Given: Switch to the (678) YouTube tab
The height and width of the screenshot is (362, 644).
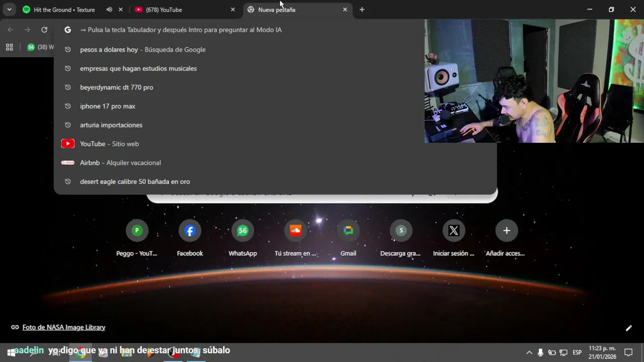Looking at the screenshot, I should coord(163,10).
